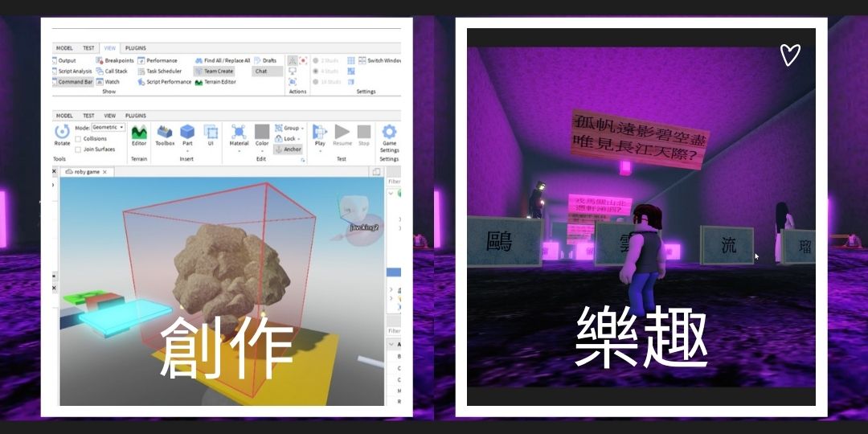Select the 4 Studs radio option
The width and height of the screenshot is (868, 434).
coord(316,71)
